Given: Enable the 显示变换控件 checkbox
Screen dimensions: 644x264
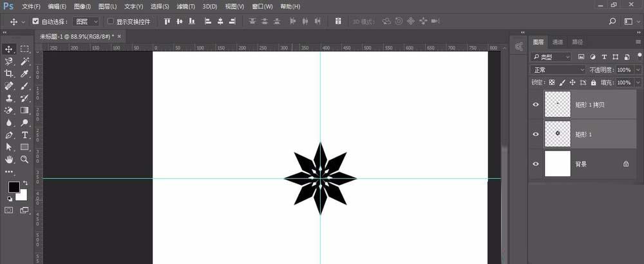Looking at the screenshot, I should click(110, 21).
